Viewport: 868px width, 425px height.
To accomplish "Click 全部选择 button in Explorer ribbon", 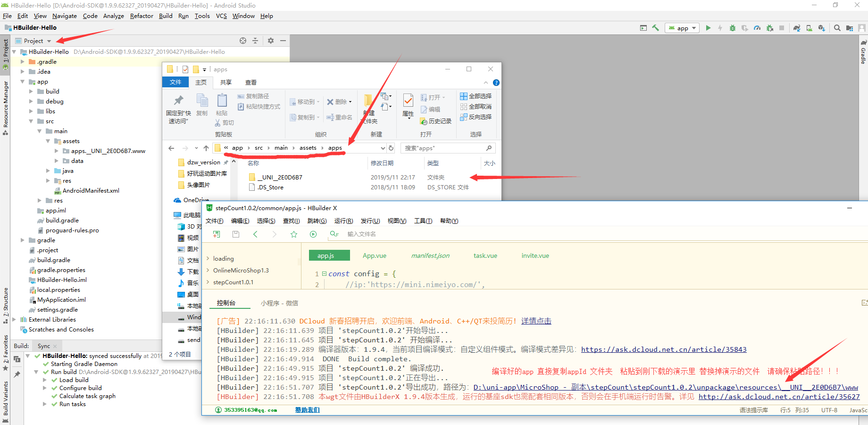I will (x=476, y=96).
